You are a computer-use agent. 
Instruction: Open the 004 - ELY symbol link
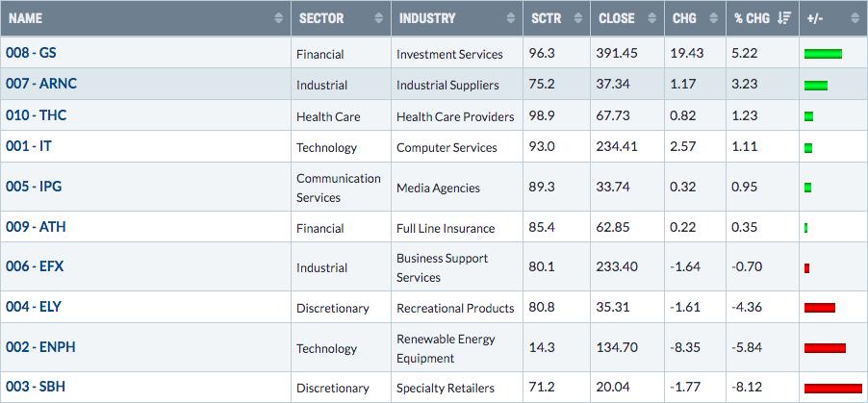point(34,307)
